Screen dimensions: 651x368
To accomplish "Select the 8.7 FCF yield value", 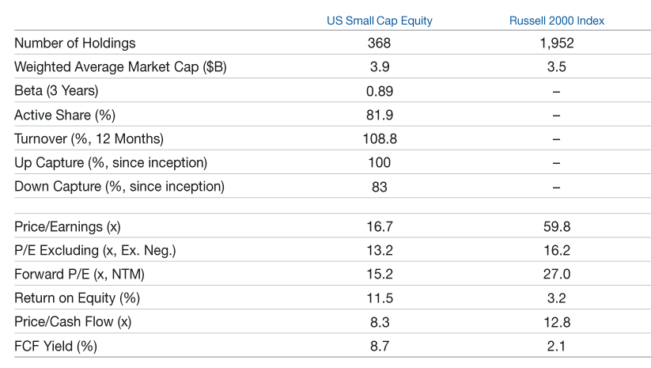I will tap(379, 346).
